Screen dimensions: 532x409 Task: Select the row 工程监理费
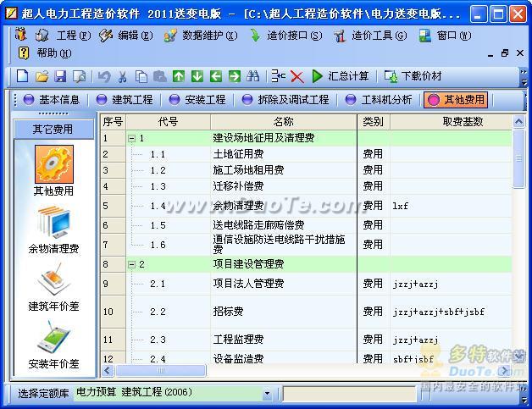[307, 340]
